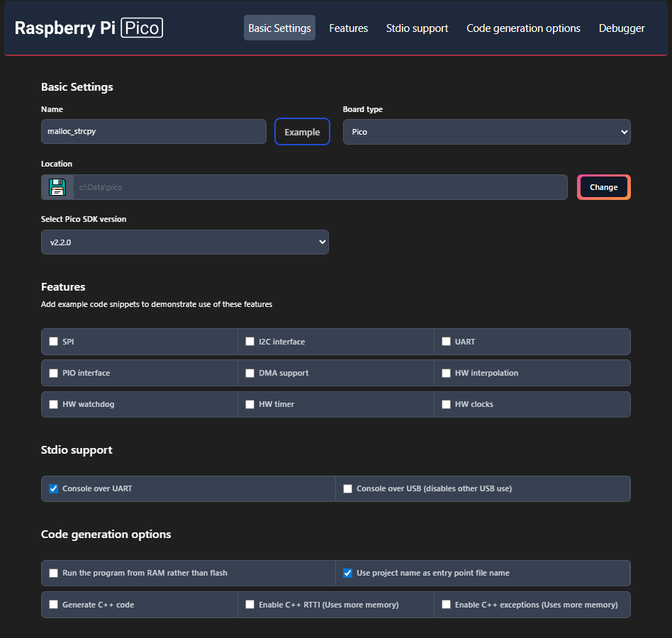
Task: Enable Run the program from RAM
Action: tap(54, 573)
